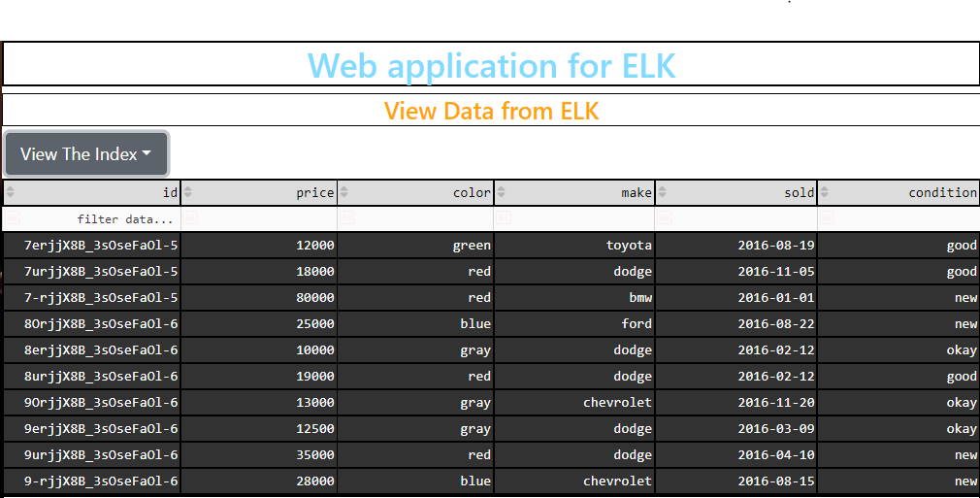
Task: Click the price cell 35000
Action: 259,455
